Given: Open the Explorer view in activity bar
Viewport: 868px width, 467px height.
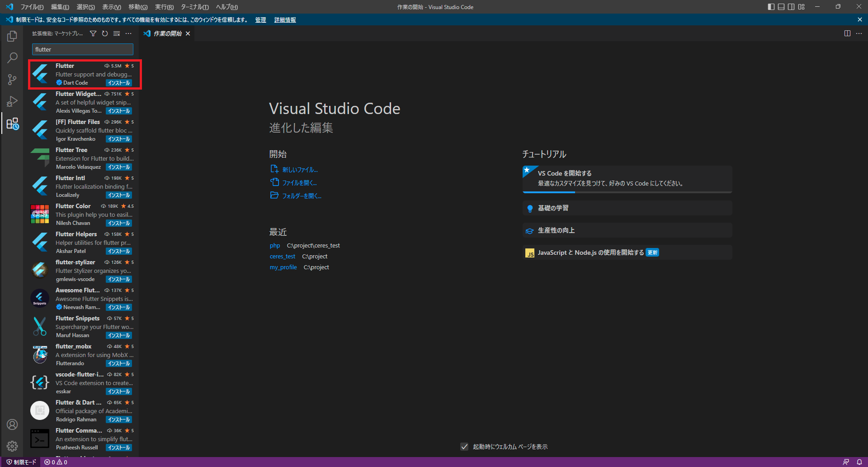Looking at the screenshot, I should click(12, 36).
